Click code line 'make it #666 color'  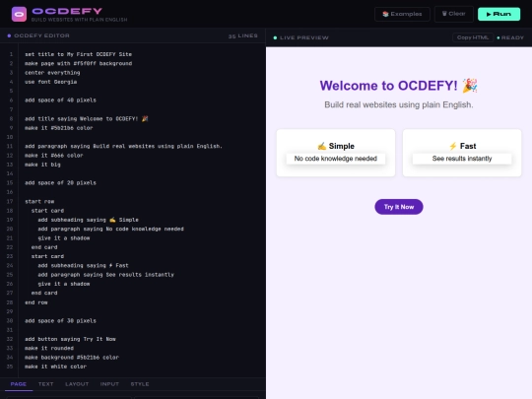pyautogui.click(x=53, y=156)
